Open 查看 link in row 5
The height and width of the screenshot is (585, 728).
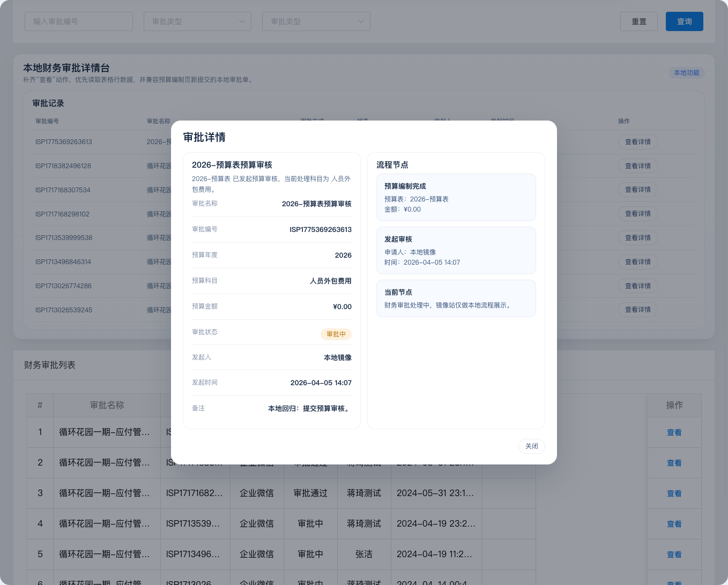tap(674, 554)
